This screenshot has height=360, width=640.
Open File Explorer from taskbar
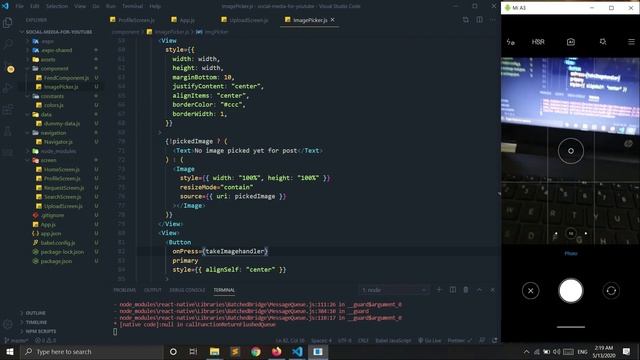pos(214,351)
